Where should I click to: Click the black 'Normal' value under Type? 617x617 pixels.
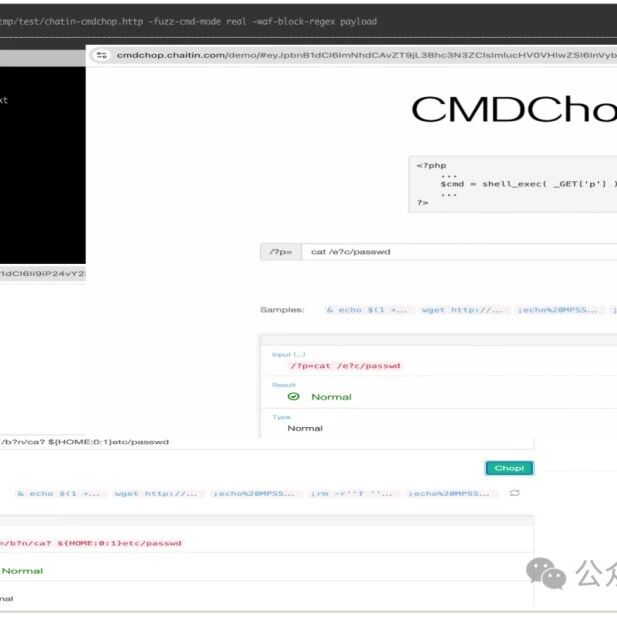305,429
